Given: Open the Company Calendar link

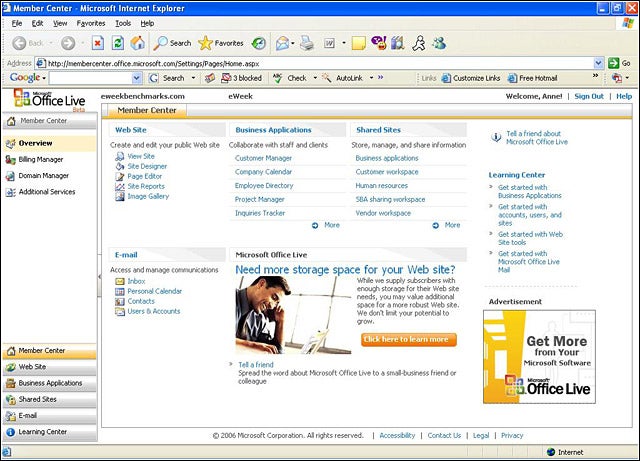Looking at the screenshot, I should [x=263, y=172].
